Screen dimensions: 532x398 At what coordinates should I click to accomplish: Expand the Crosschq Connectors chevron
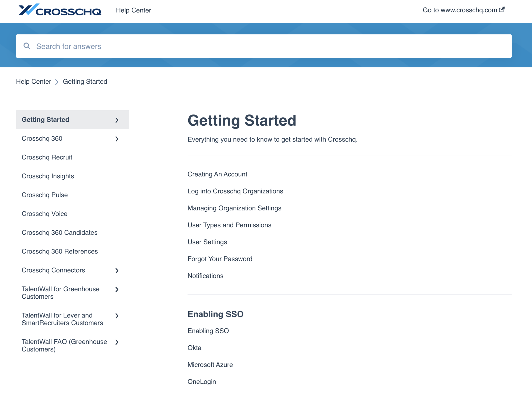[117, 271]
